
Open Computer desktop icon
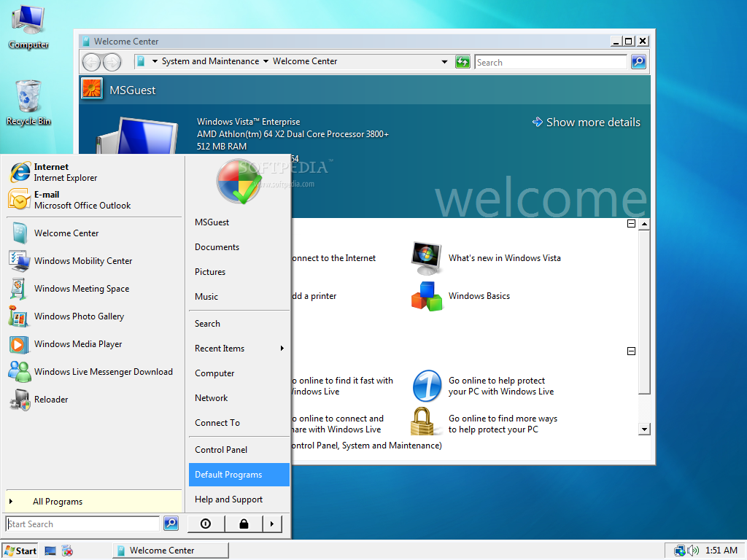pos(28,18)
